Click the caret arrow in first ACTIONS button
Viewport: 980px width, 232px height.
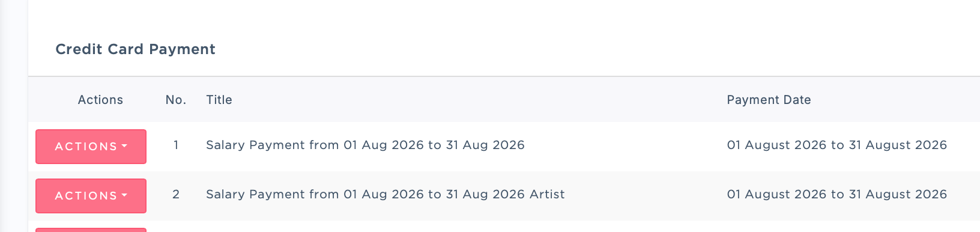[124, 146]
